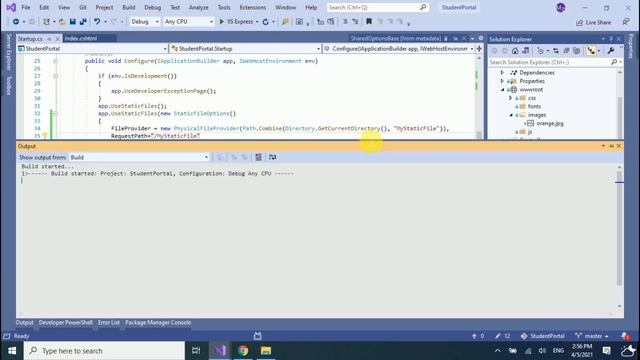Toggle Preview Selected Items in Solution Explorer
Viewport: 640px width, 360px height.
coord(591,51)
